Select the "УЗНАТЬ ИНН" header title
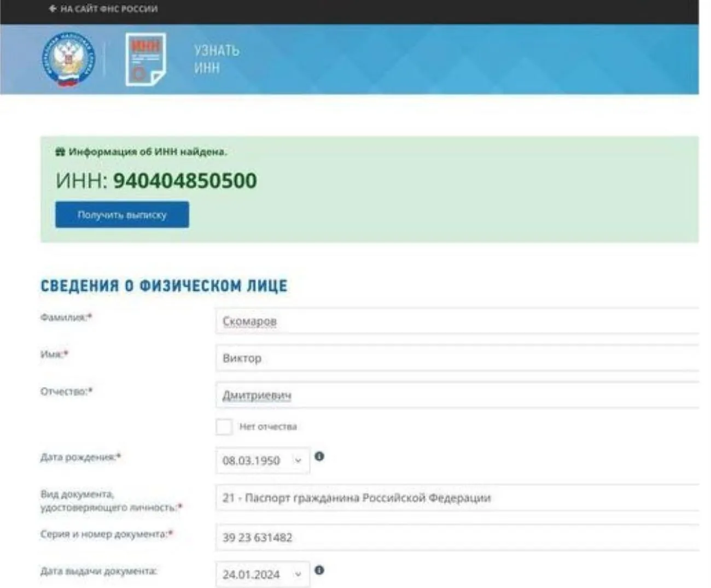711x588 pixels. (217, 59)
